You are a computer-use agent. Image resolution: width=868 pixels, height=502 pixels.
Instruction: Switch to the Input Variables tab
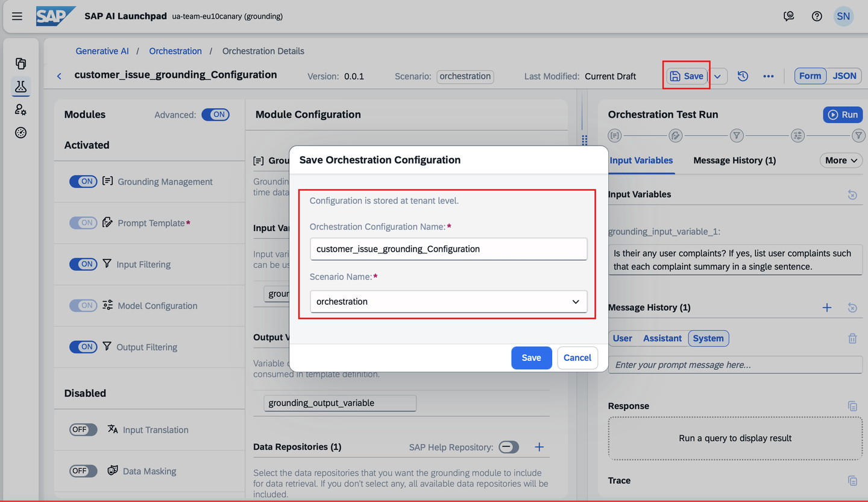pos(641,160)
